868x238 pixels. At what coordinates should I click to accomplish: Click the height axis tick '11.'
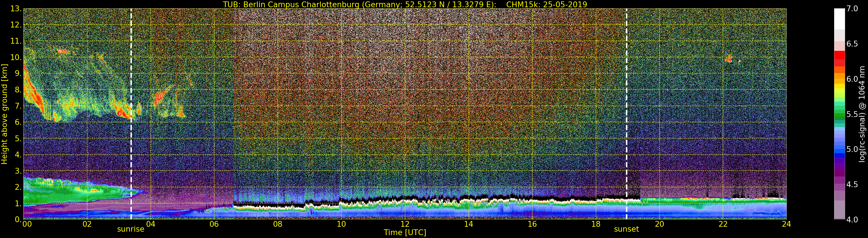point(16,41)
